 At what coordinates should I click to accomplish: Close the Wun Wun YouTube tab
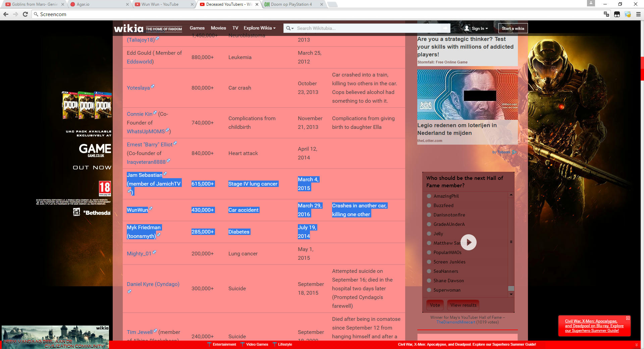coord(192,4)
